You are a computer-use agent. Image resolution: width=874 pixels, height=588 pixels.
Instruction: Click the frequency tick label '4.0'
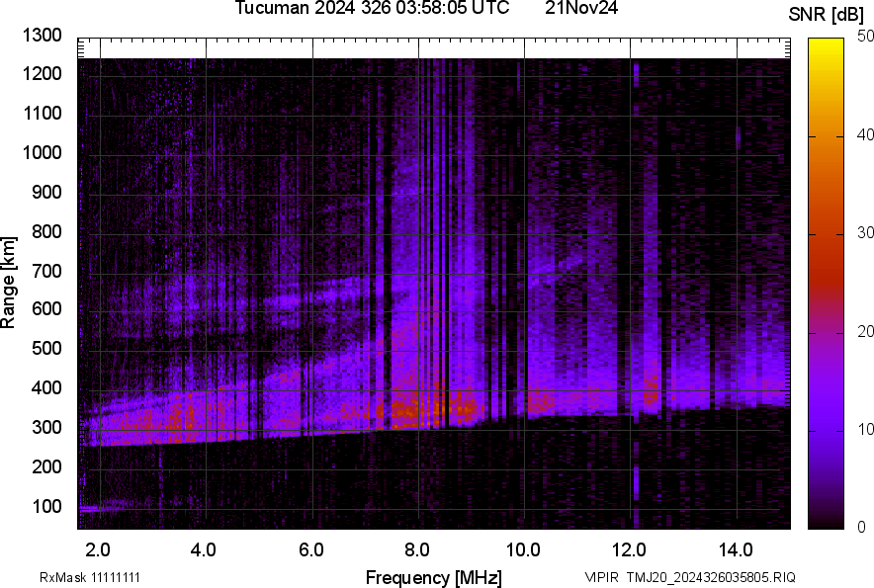tap(204, 550)
